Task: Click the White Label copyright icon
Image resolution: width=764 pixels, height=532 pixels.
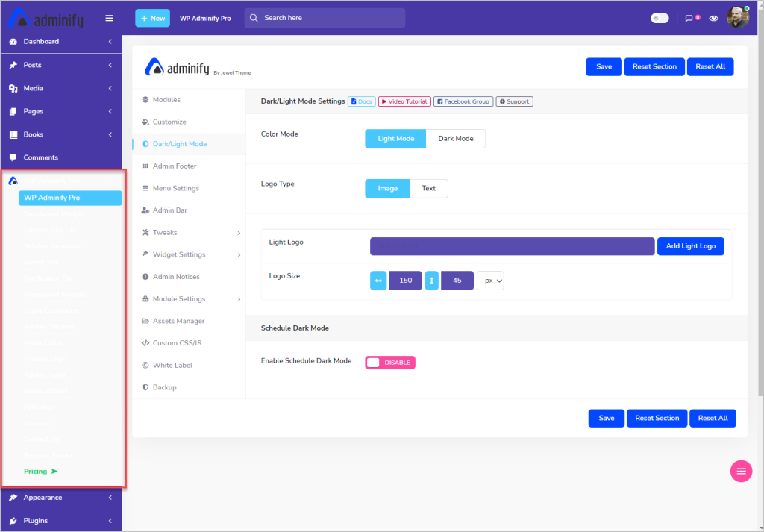Action: (x=145, y=366)
